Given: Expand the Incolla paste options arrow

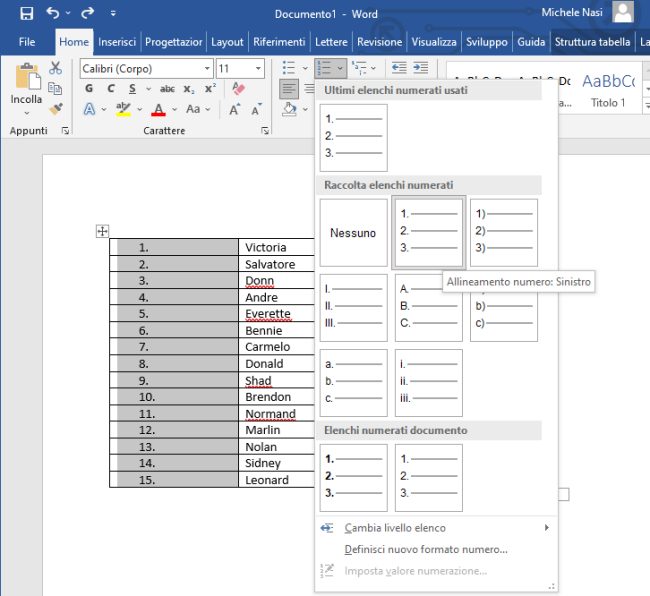Looking at the screenshot, I should tap(27, 113).
